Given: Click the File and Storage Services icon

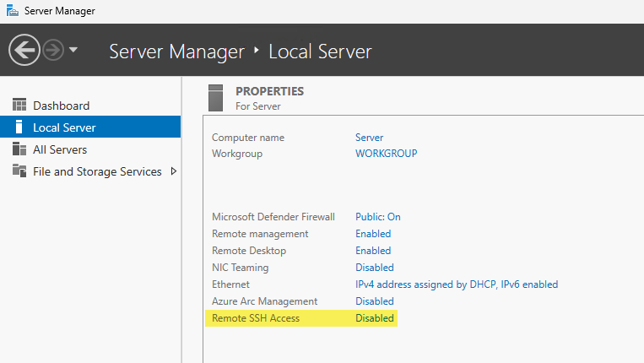Looking at the screenshot, I should 19,171.
